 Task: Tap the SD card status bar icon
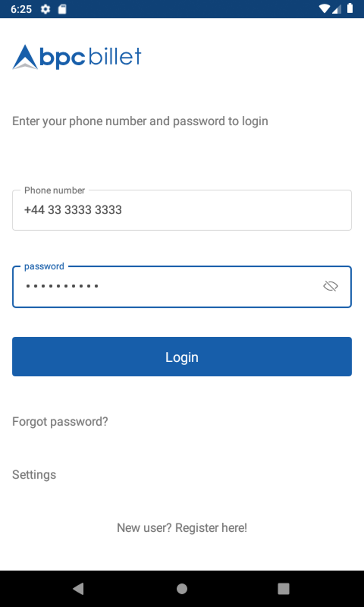pos(62,9)
